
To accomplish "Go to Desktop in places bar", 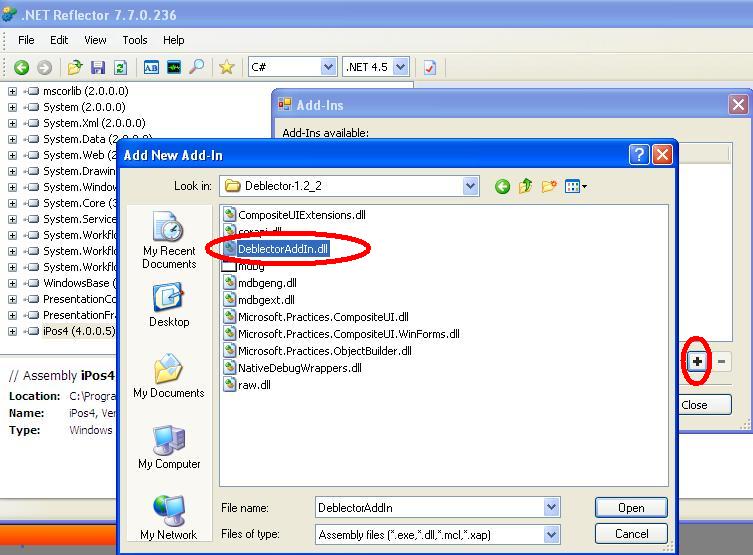I will [169, 305].
